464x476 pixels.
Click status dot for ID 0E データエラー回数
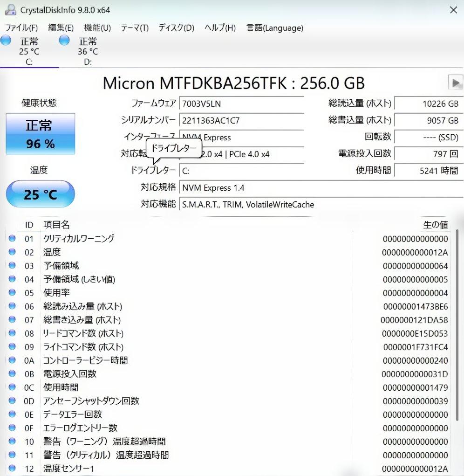12,414
